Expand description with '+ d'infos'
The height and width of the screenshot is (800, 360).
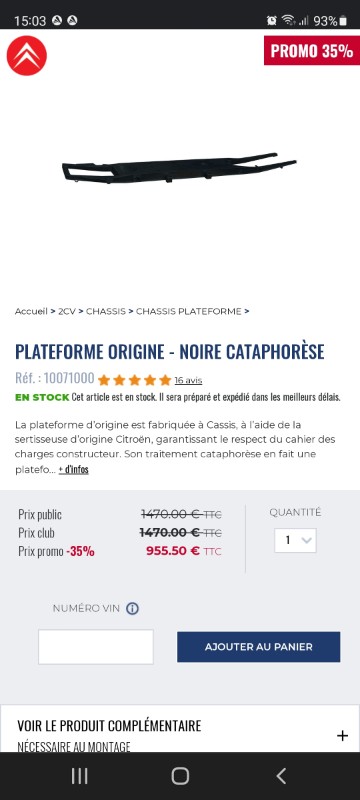tap(73, 469)
